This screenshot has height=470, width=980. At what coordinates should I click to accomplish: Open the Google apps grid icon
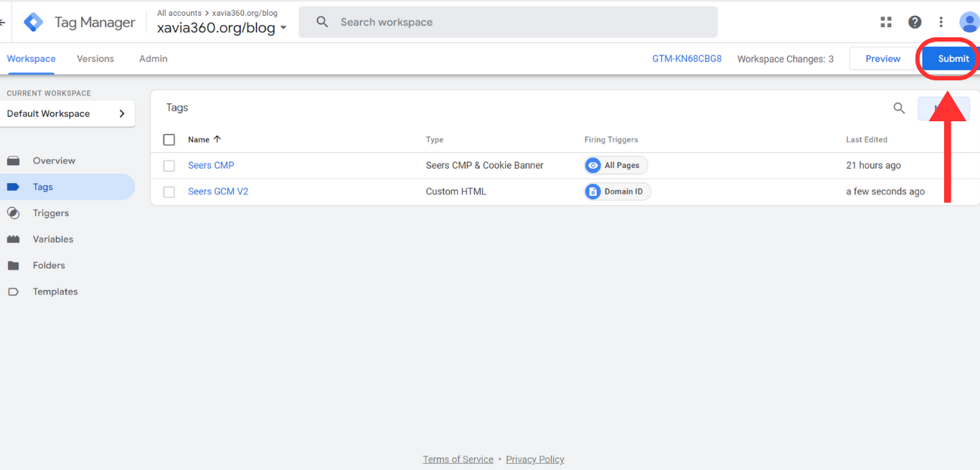pos(886,22)
